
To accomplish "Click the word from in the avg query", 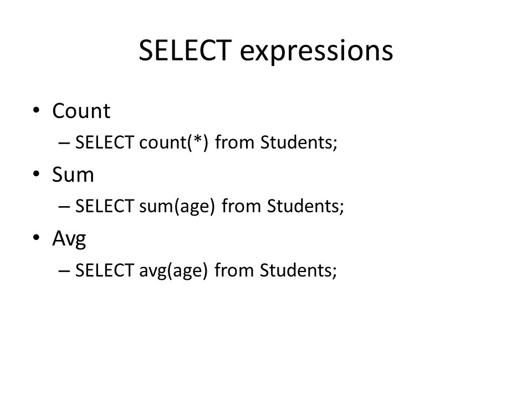I will 234,270.
